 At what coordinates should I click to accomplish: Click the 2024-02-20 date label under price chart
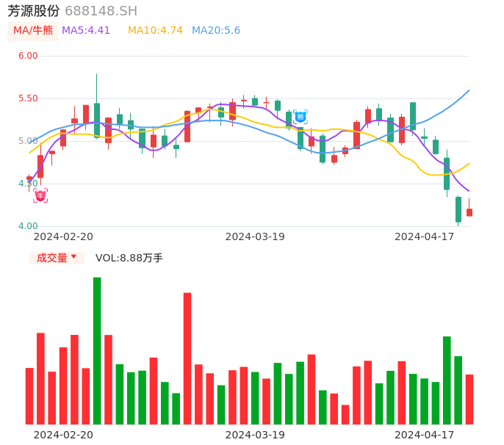tap(63, 236)
